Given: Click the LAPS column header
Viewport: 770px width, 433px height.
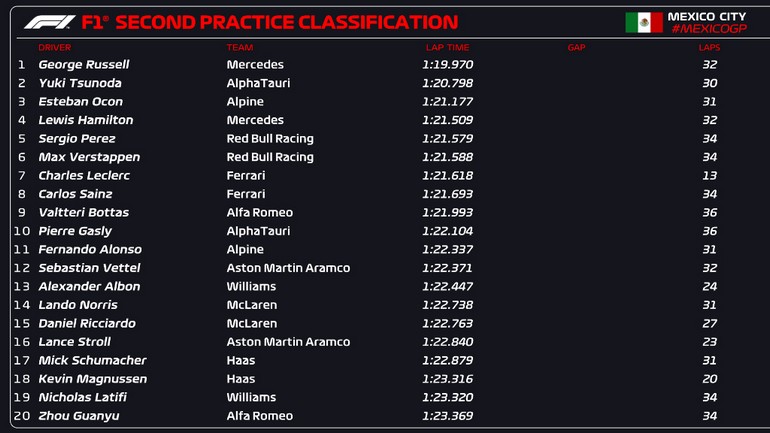Looking at the screenshot, I should click(709, 47).
